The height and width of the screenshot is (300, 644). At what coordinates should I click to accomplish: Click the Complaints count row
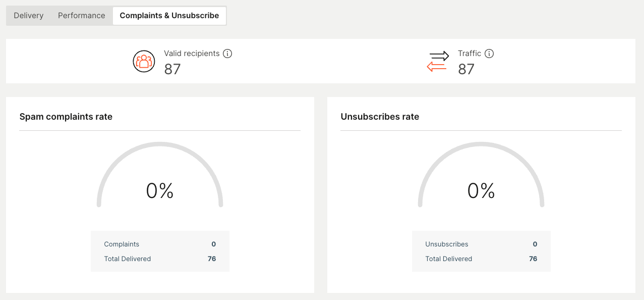(160, 244)
